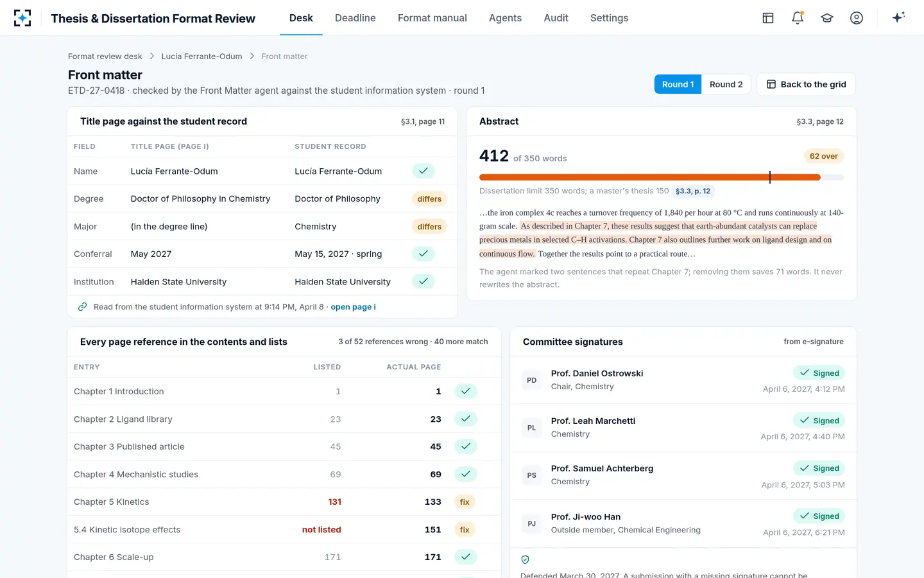Open the user profile icon
The image size is (924, 578).
pyautogui.click(x=857, y=18)
